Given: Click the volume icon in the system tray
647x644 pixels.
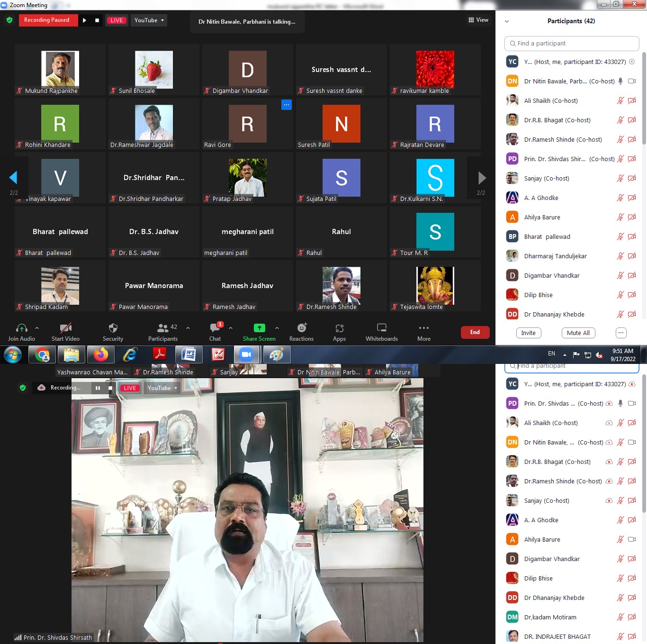Looking at the screenshot, I should click(x=599, y=355).
